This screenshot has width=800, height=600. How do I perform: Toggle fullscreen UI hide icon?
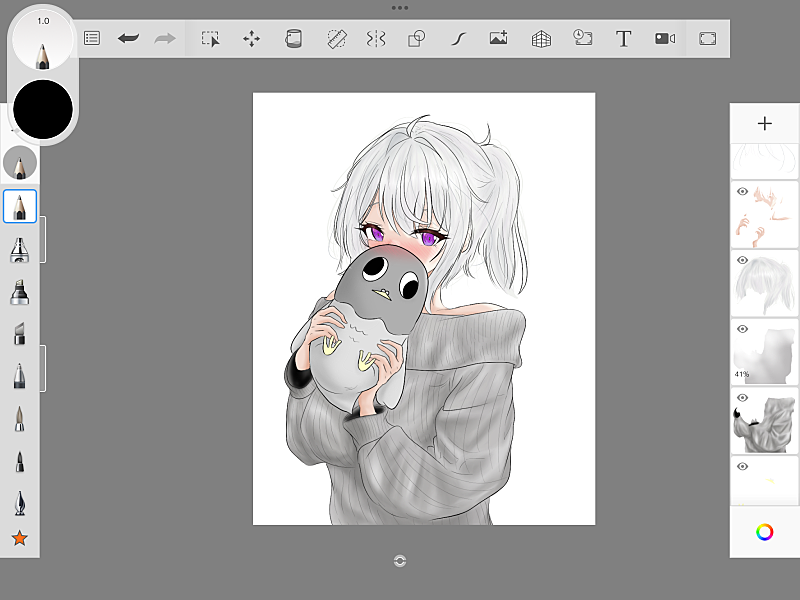708,39
